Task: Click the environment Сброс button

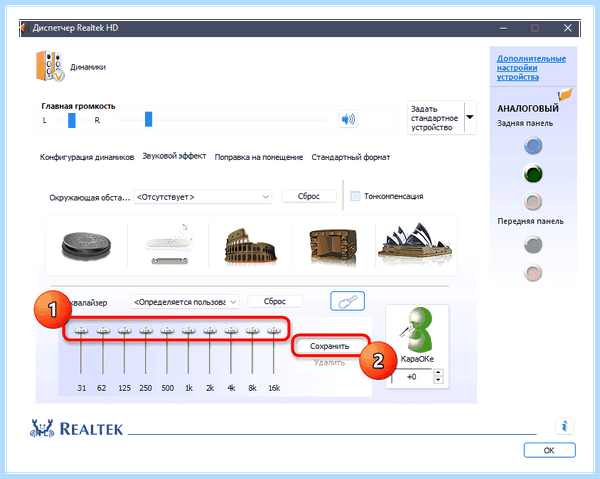Action: (x=309, y=196)
